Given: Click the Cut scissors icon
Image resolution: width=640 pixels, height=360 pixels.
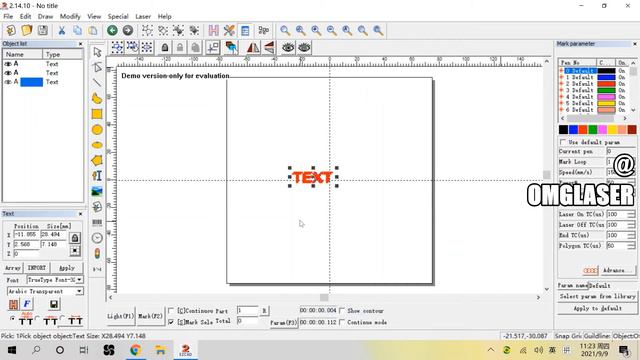Looking at the screenshot, I should [62, 30].
